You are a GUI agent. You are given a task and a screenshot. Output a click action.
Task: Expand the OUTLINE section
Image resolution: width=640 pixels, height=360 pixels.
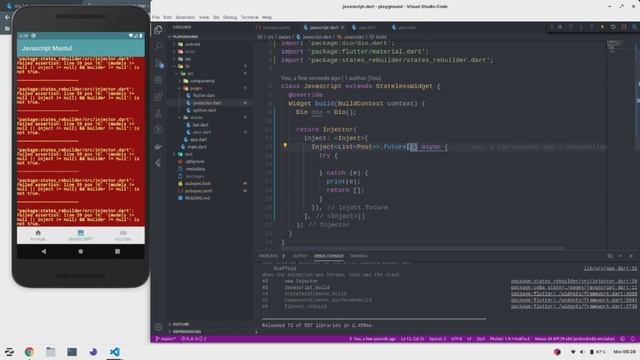pos(180,324)
